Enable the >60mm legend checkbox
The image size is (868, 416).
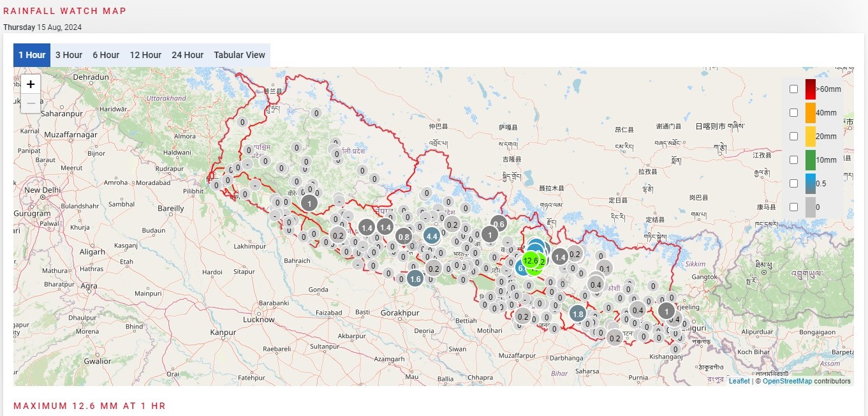(793, 89)
